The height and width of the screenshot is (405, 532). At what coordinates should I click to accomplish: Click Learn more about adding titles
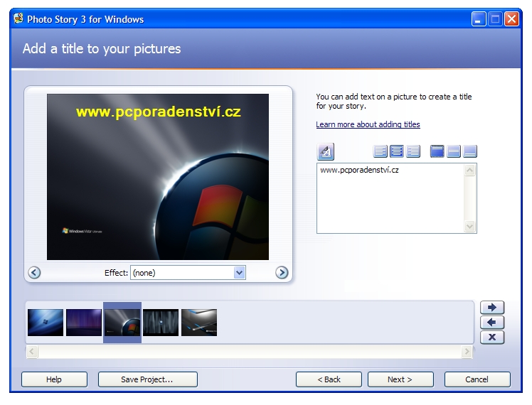pyautogui.click(x=368, y=124)
